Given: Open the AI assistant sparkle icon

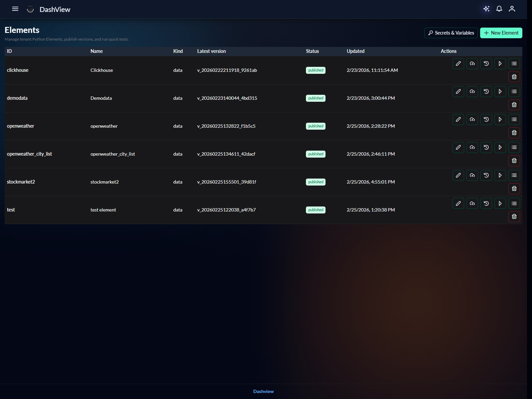Looking at the screenshot, I should [486, 9].
